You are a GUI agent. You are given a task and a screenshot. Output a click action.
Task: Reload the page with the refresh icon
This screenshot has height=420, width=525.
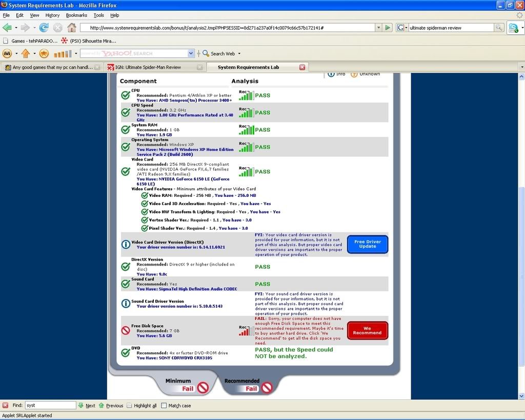click(x=44, y=27)
